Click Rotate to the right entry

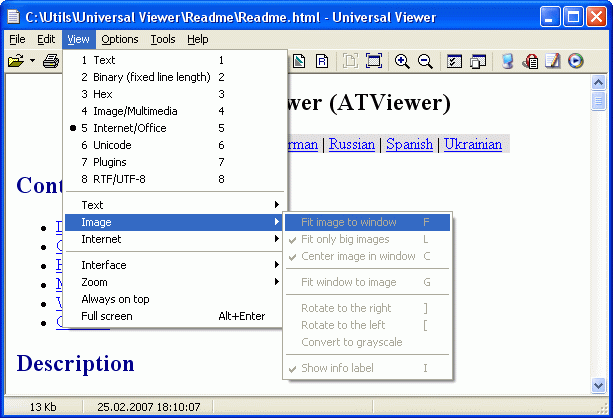[x=367, y=308]
